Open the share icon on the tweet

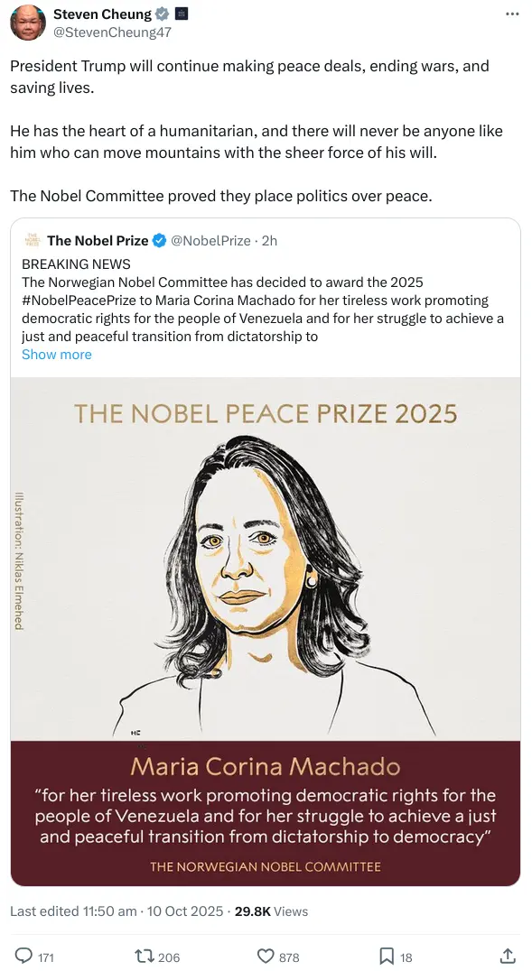pyautogui.click(x=507, y=957)
